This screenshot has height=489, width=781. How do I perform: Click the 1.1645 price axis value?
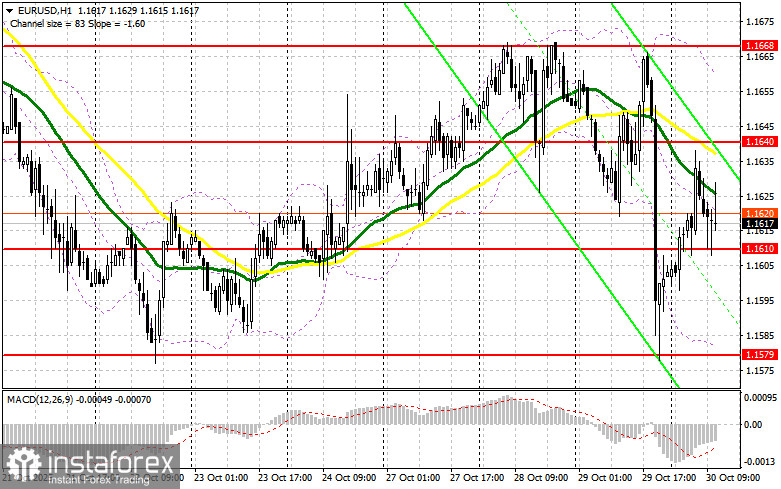[x=760, y=126]
